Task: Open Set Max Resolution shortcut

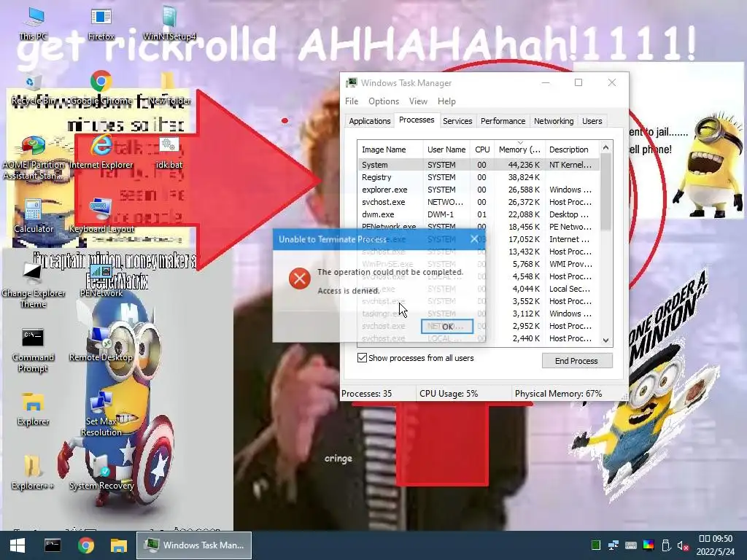Action: (x=101, y=414)
